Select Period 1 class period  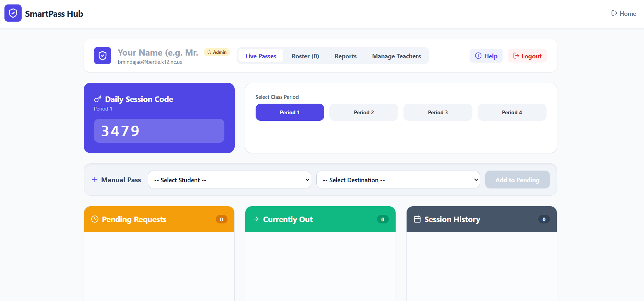pos(290,112)
